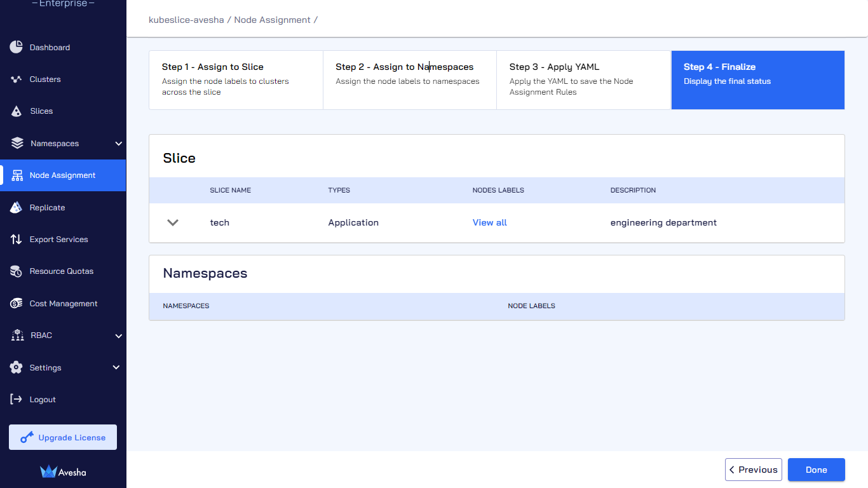Log out via Logout item
868x488 pixels.
(63, 399)
